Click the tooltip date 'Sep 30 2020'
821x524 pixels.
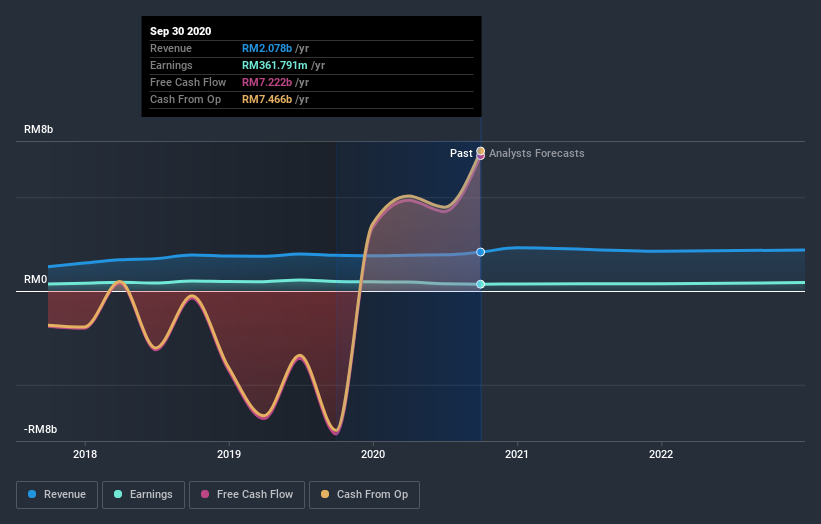(x=181, y=31)
